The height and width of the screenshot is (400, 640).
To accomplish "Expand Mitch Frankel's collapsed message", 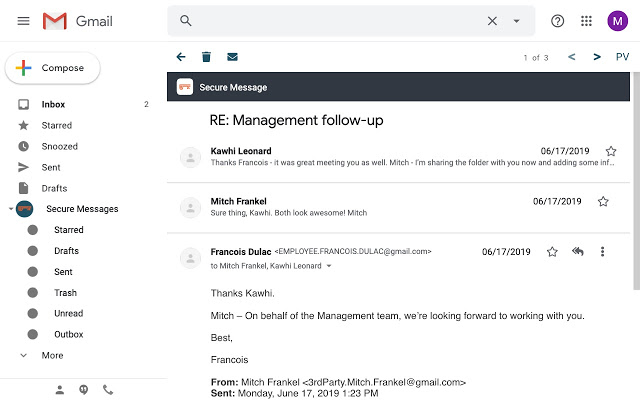I will pyautogui.click(x=398, y=208).
